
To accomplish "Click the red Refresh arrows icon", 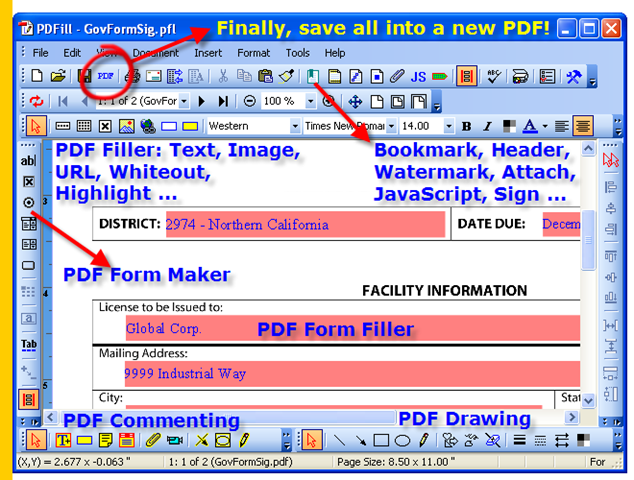I will (x=36, y=101).
